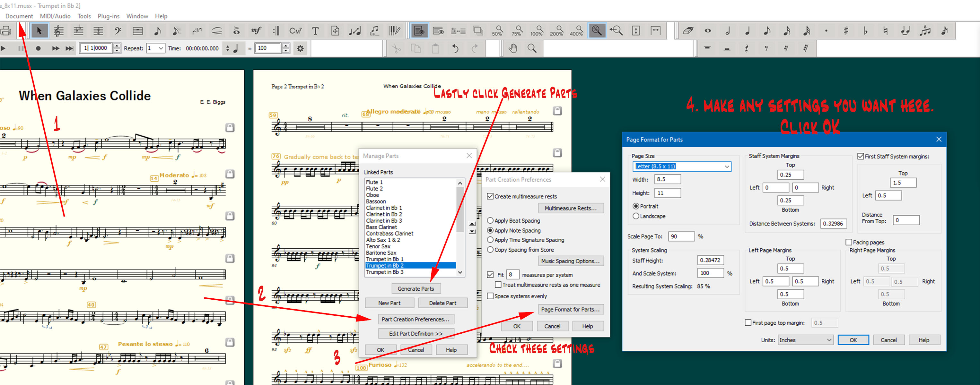Image resolution: width=980 pixels, height=385 pixels.
Task: Click the Generate Parts button
Action: pos(416,288)
